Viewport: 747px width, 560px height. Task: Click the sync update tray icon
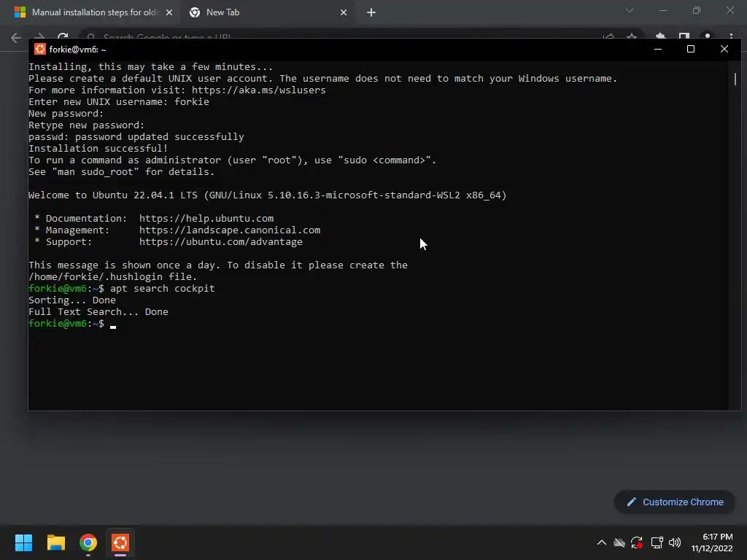tap(637, 542)
